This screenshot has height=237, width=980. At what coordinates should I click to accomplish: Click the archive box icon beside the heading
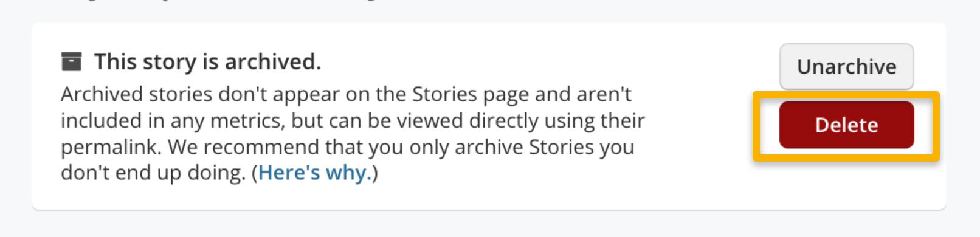click(x=71, y=61)
